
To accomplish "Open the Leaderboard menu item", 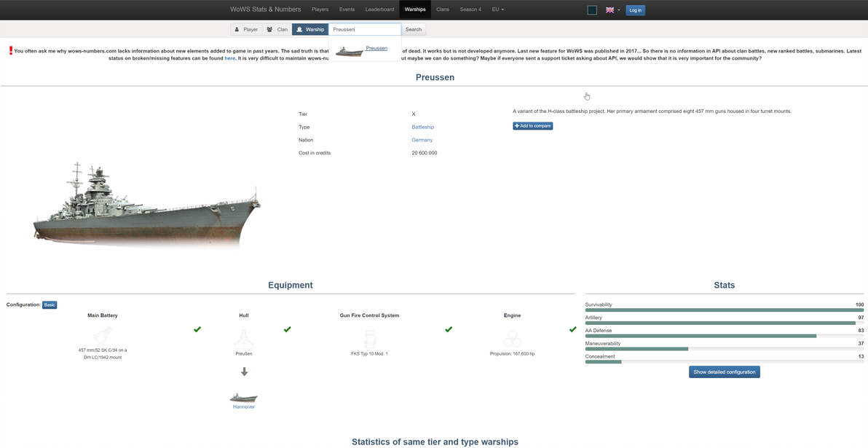I will click(380, 9).
